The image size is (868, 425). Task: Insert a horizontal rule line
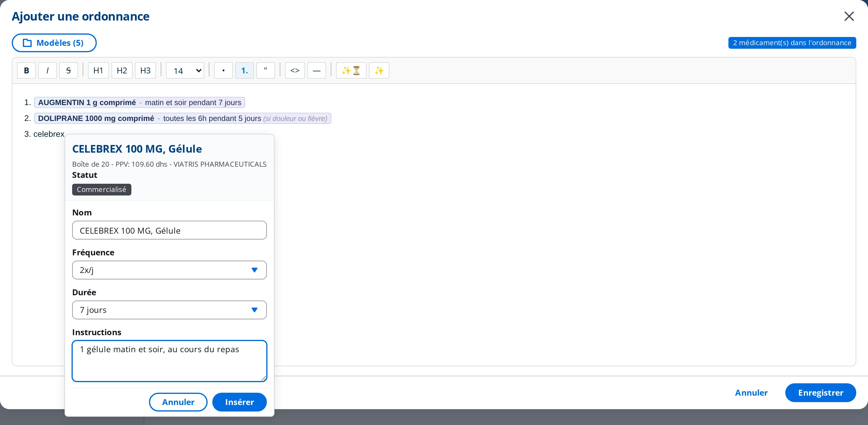317,70
